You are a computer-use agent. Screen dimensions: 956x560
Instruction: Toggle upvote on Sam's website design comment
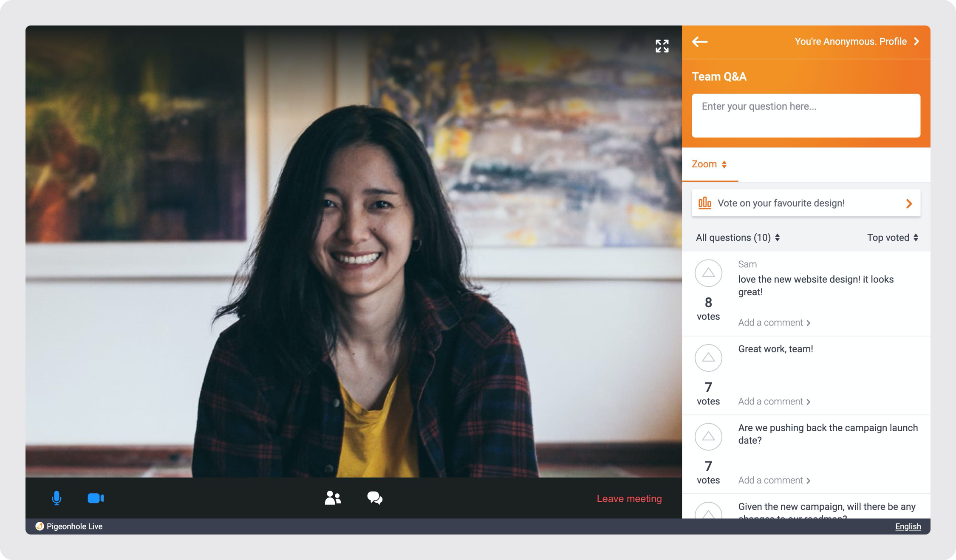[708, 273]
